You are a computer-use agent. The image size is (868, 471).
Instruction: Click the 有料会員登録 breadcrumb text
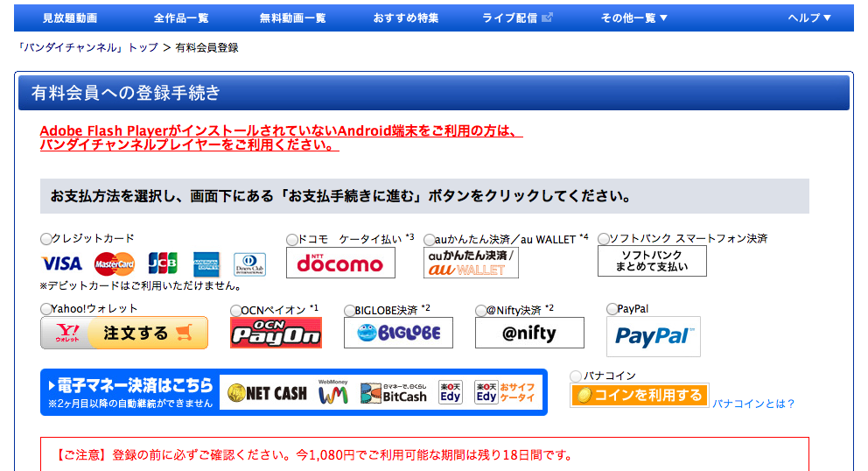tap(207, 47)
